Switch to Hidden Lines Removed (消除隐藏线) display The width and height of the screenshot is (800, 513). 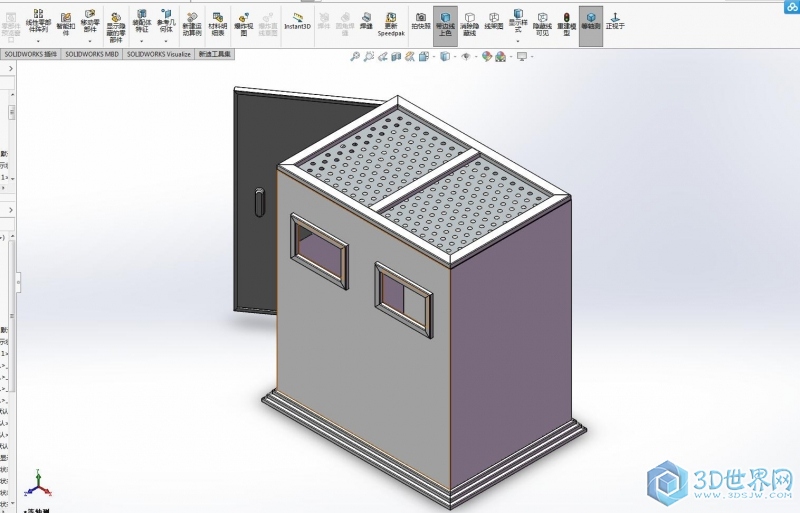(469, 25)
